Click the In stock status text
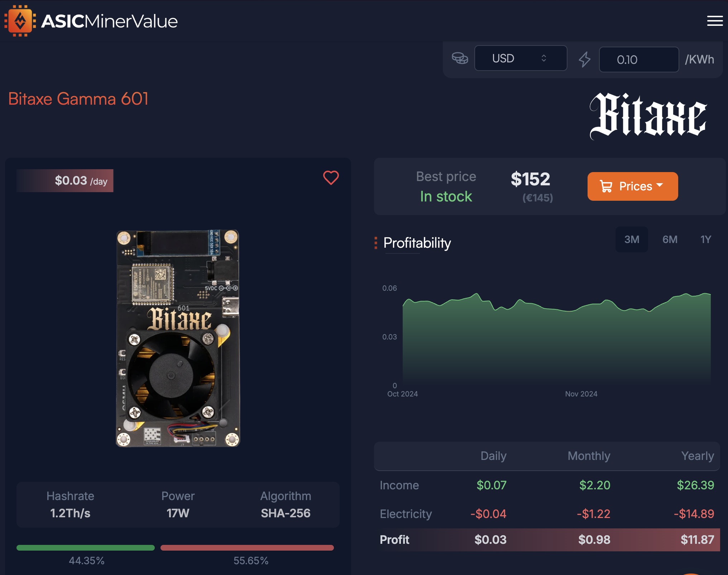 [x=446, y=196]
